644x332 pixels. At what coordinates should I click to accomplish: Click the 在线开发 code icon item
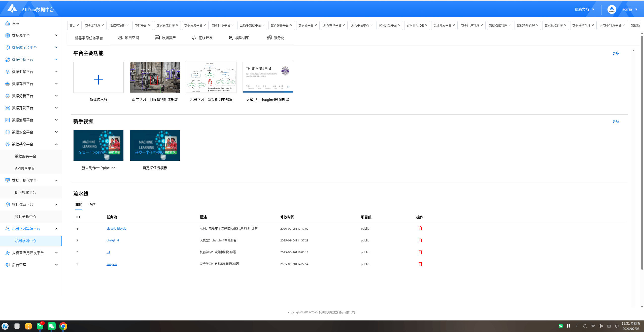click(x=202, y=38)
